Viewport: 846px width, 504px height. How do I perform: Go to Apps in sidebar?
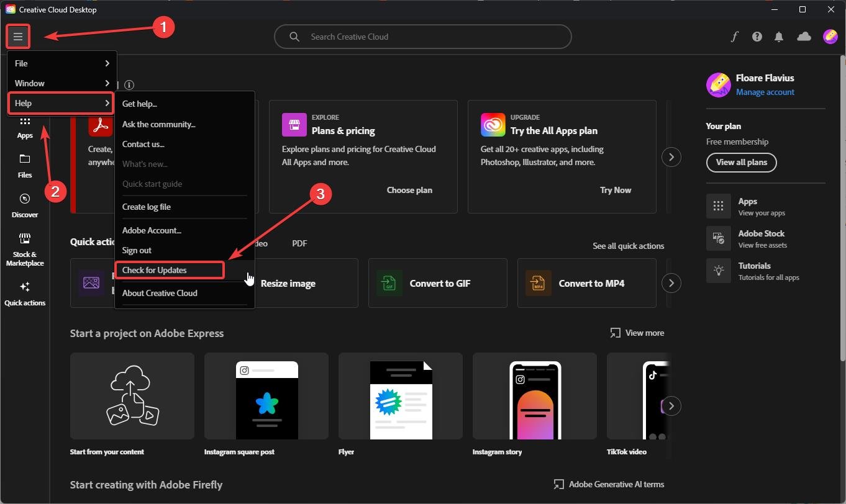(25, 127)
